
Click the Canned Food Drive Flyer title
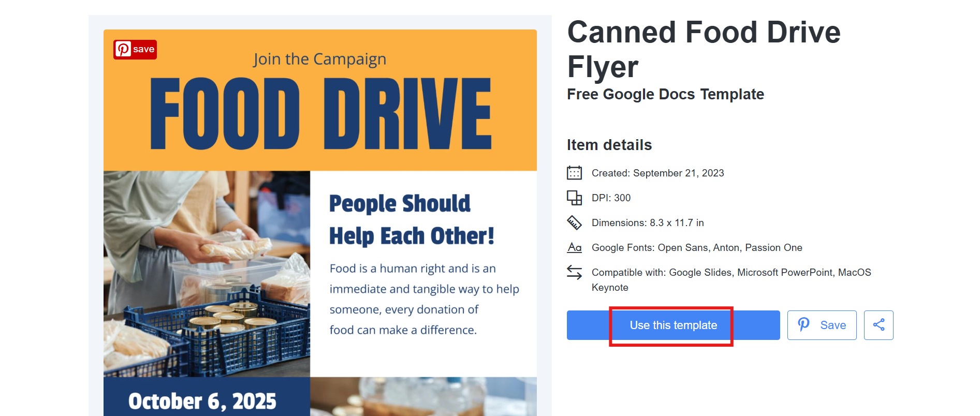click(x=704, y=49)
